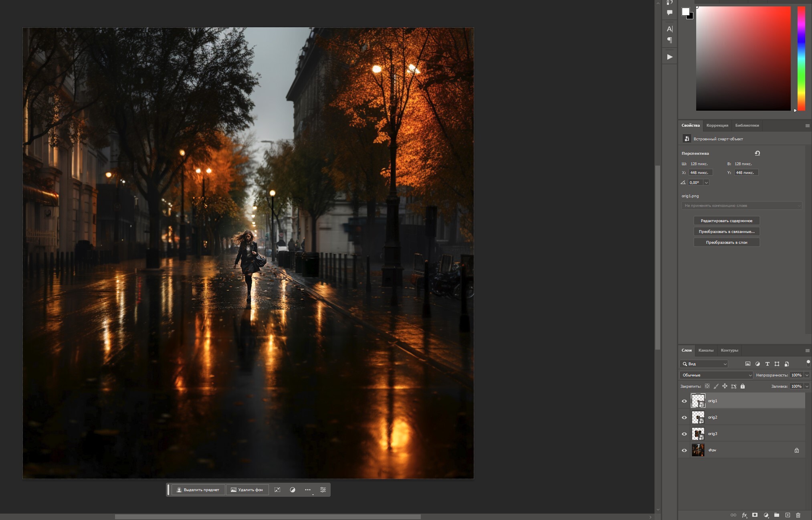Screen dimensions: 812x520
Task: Click the Удалить фон button
Action: point(246,490)
